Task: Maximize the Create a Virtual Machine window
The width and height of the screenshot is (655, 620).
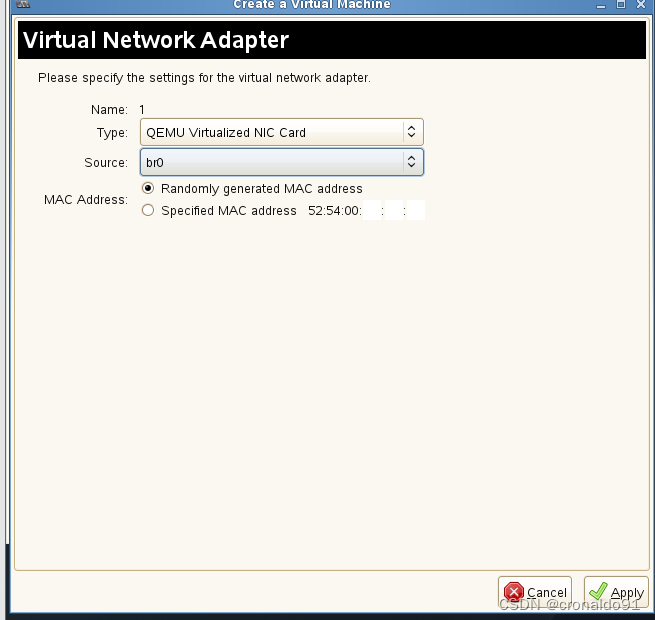Action: pos(621,4)
